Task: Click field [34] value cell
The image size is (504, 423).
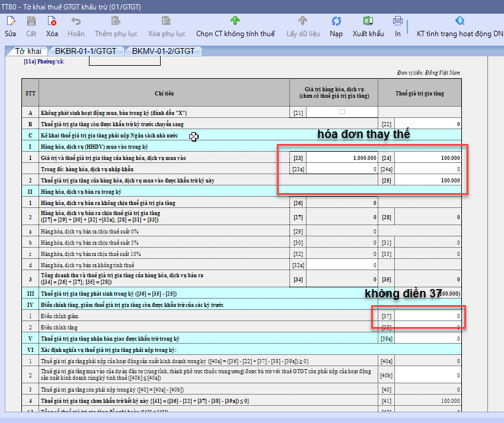Action: 342,280
